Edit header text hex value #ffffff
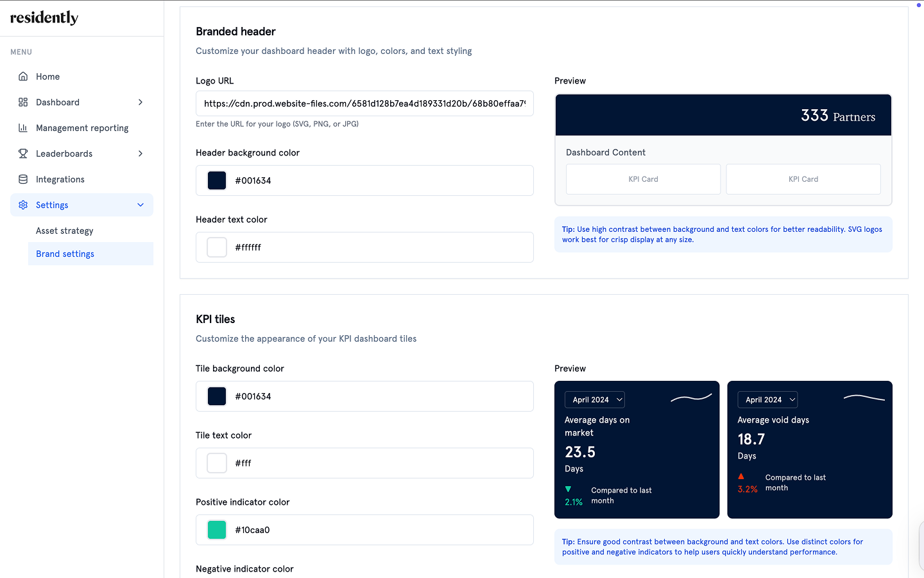 coord(248,247)
